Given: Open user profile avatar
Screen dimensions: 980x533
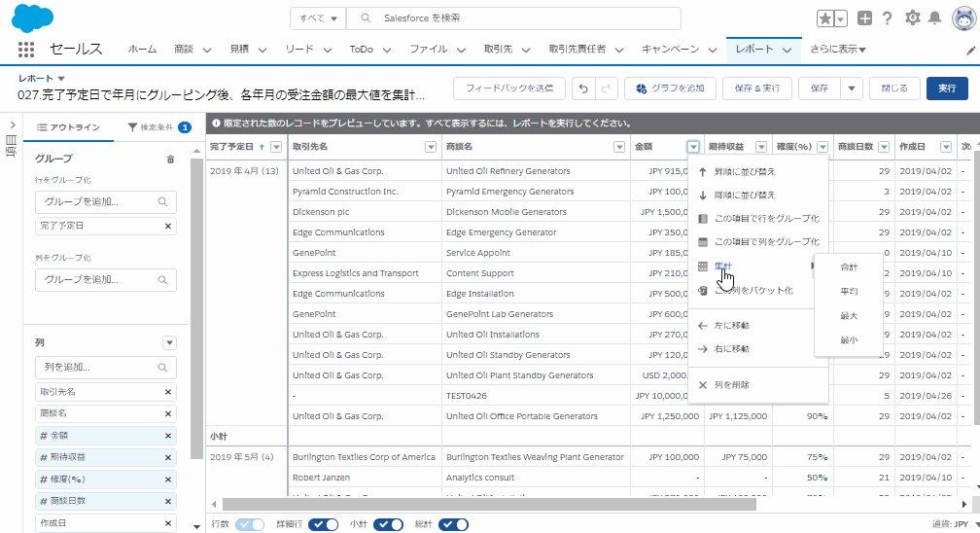Looking at the screenshot, I should (964, 18).
